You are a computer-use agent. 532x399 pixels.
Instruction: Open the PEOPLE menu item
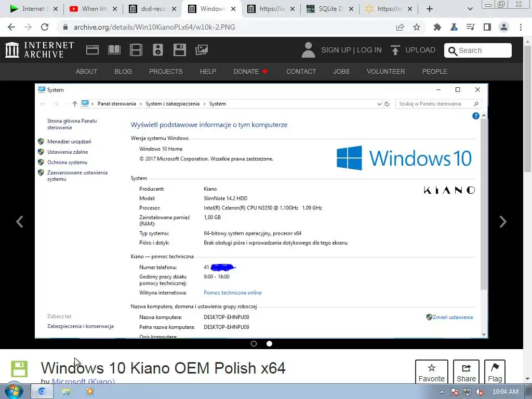435,72
